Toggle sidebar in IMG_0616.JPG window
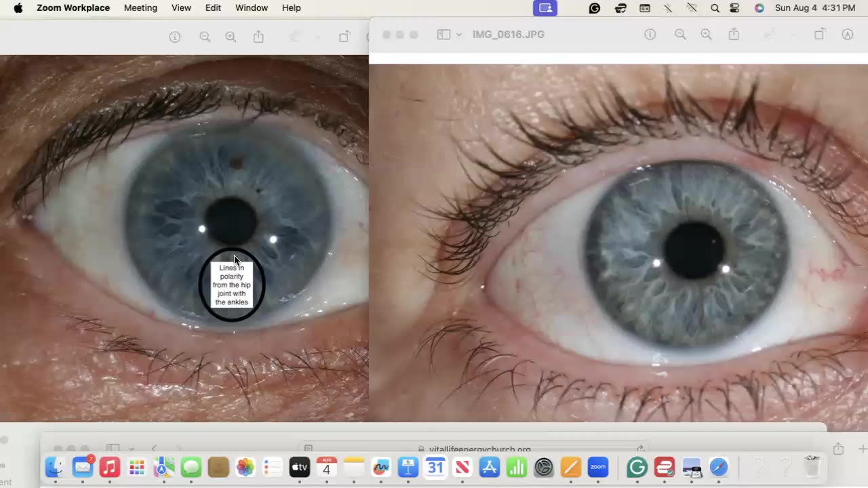The image size is (868, 488). point(443,35)
